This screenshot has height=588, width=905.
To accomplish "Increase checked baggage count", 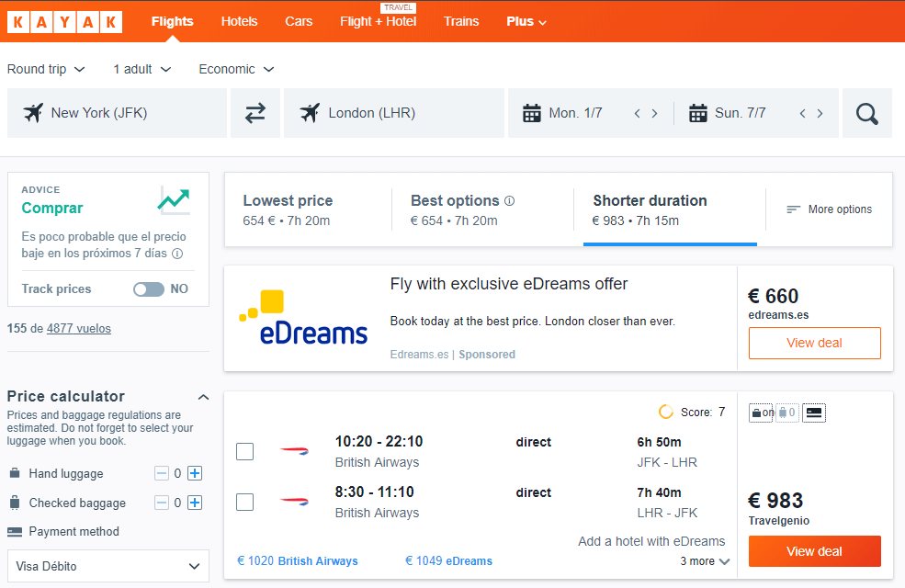I will (x=195, y=503).
